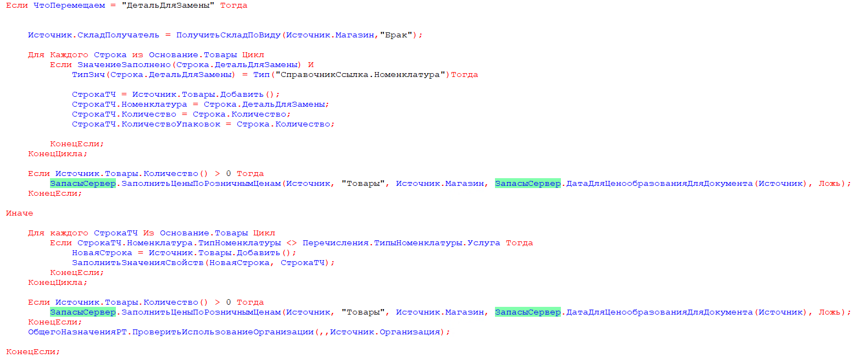Click the ОбщегоНазначенияРТ module name
This screenshot has width=868, height=358.
pos(77,332)
